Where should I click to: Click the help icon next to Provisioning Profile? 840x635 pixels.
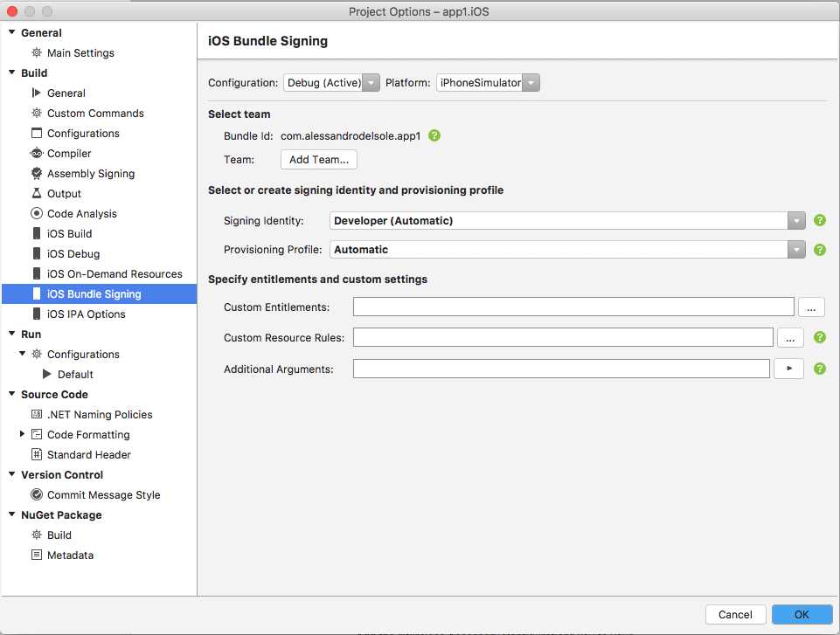pyautogui.click(x=819, y=251)
